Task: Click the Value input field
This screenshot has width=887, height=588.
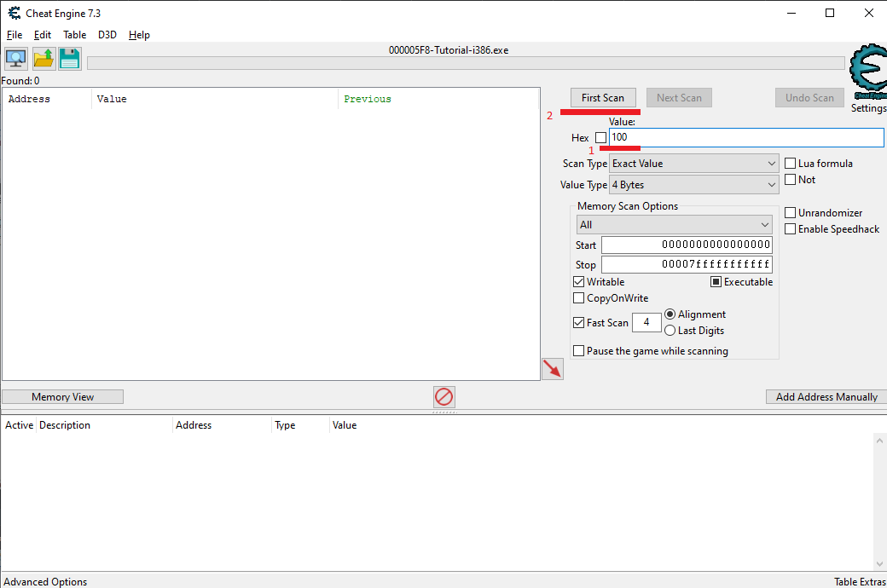Action: (747, 137)
